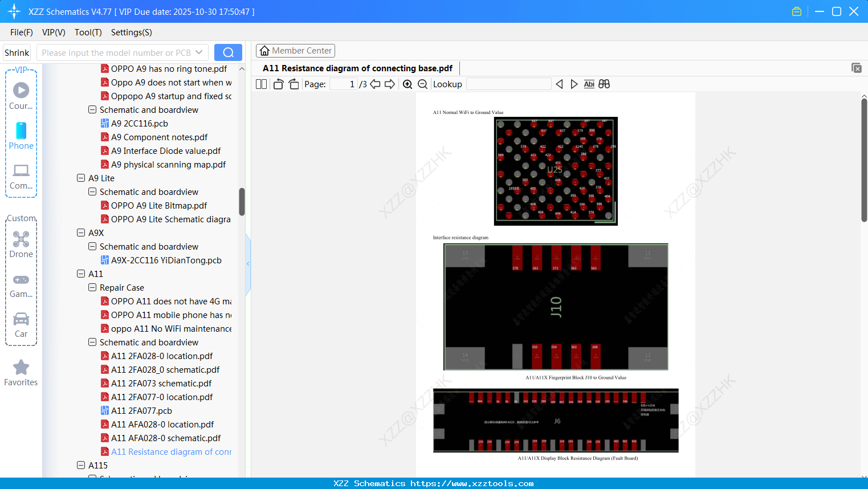Open the Car category
This screenshot has height=489, width=868.
pos(21,325)
